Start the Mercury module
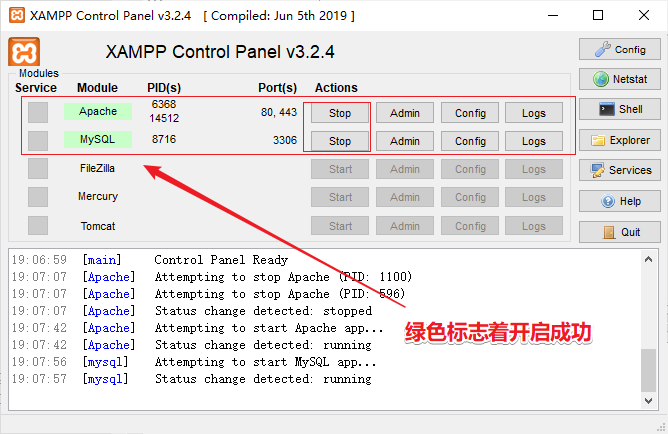Viewport: 668px width, 434px height. point(340,197)
